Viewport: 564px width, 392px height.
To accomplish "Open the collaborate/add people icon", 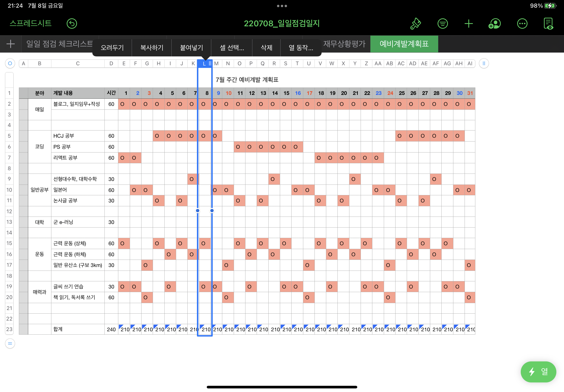I will pyautogui.click(x=494, y=24).
